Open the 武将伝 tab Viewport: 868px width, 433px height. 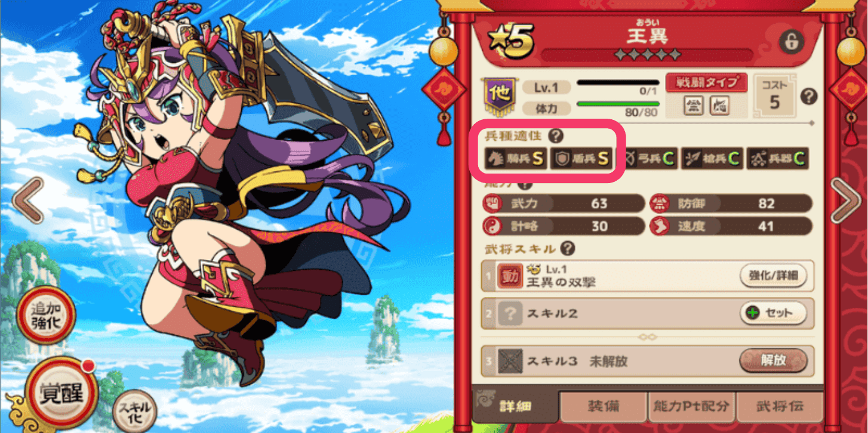click(779, 407)
